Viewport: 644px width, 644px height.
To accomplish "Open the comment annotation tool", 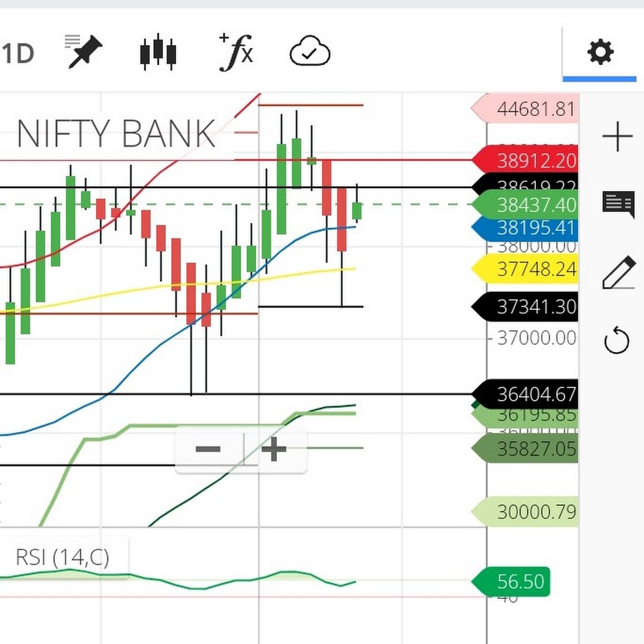I will (618, 204).
